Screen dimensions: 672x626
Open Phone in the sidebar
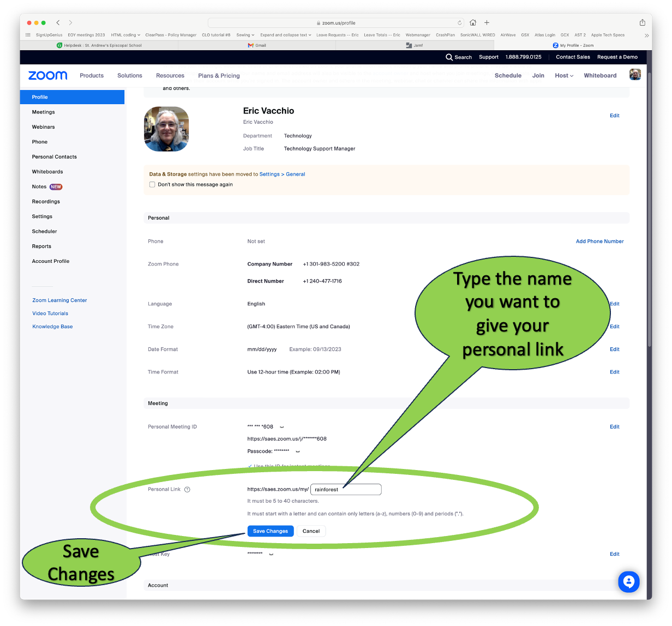(40, 142)
